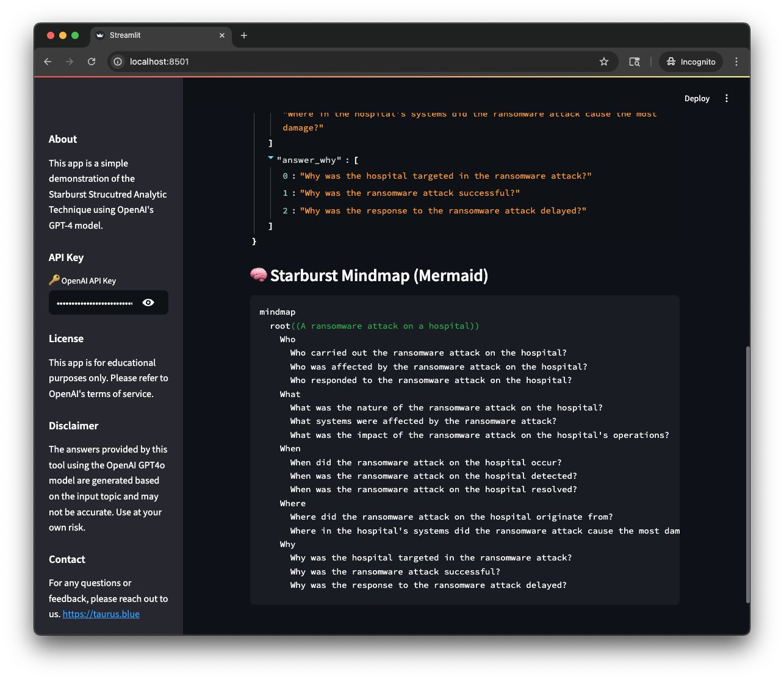784x680 pixels.
Task: Click the Contact sidebar heading
Action: click(x=67, y=559)
